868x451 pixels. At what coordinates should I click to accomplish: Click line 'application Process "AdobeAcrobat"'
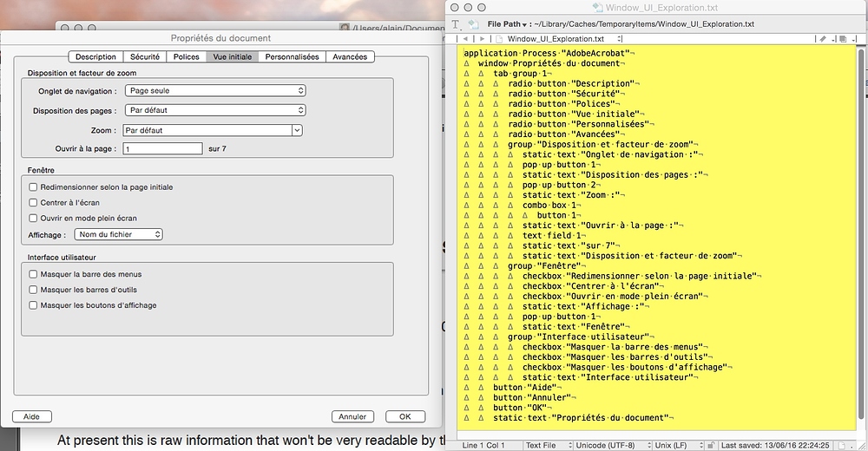point(549,53)
